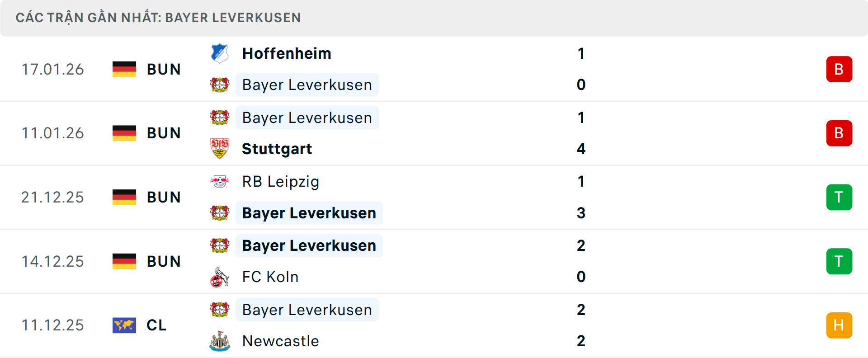Open the CL competition label
The image size is (868, 358).
(x=156, y=325)
